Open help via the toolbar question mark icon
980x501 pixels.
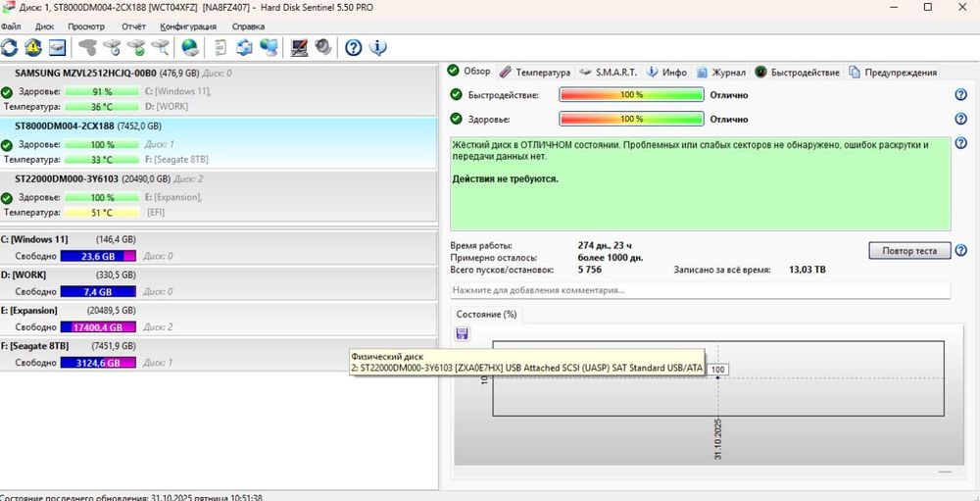pyautogui.click(x=354, y=47)
